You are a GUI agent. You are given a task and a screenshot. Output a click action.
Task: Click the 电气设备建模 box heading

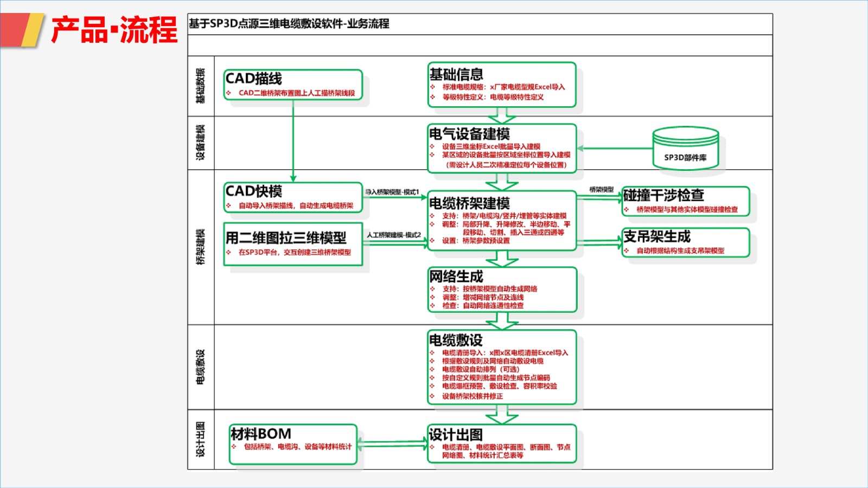click(x=470, y=133)
